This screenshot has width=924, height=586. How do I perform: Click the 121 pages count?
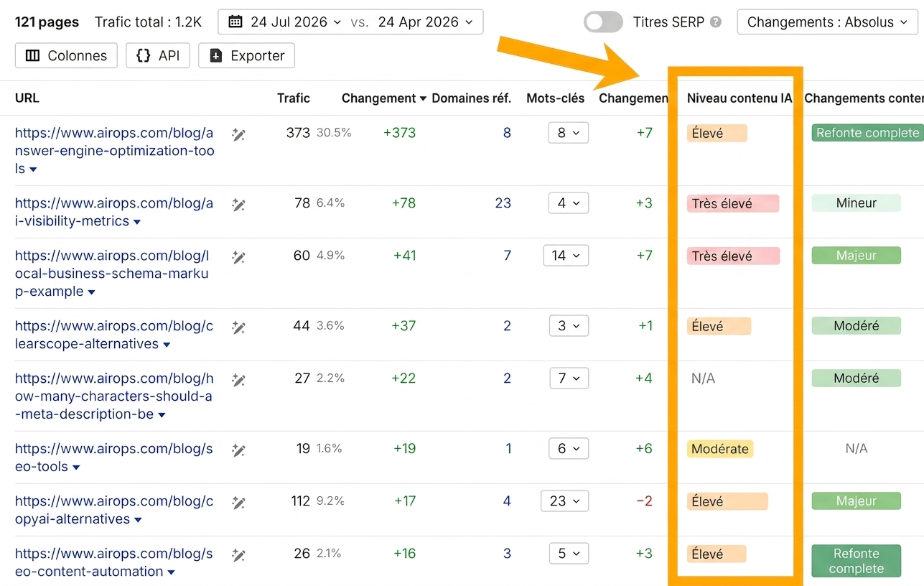pyautogui.click(x=47, y=22)
